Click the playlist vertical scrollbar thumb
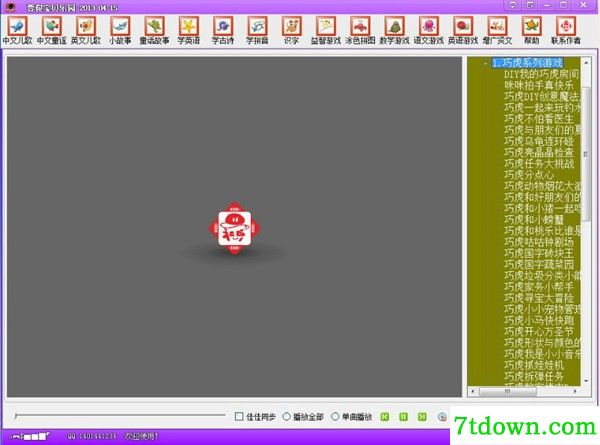 (x=585, y=154)
